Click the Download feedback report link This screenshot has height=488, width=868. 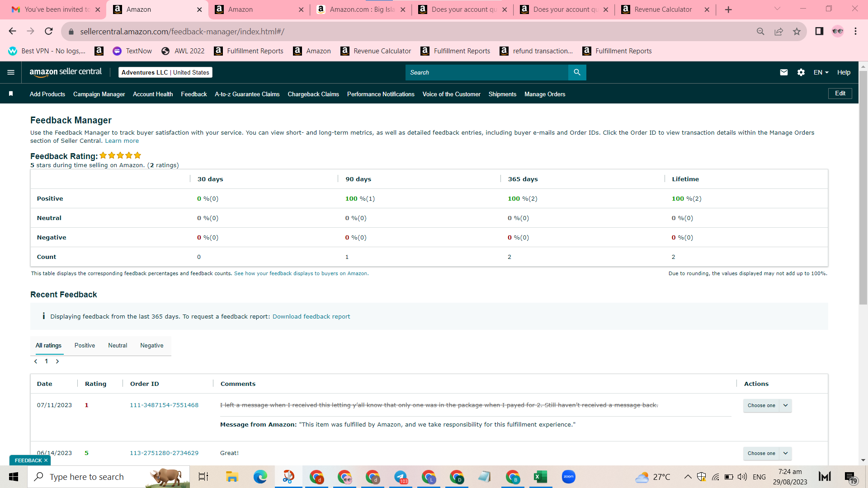311,316
